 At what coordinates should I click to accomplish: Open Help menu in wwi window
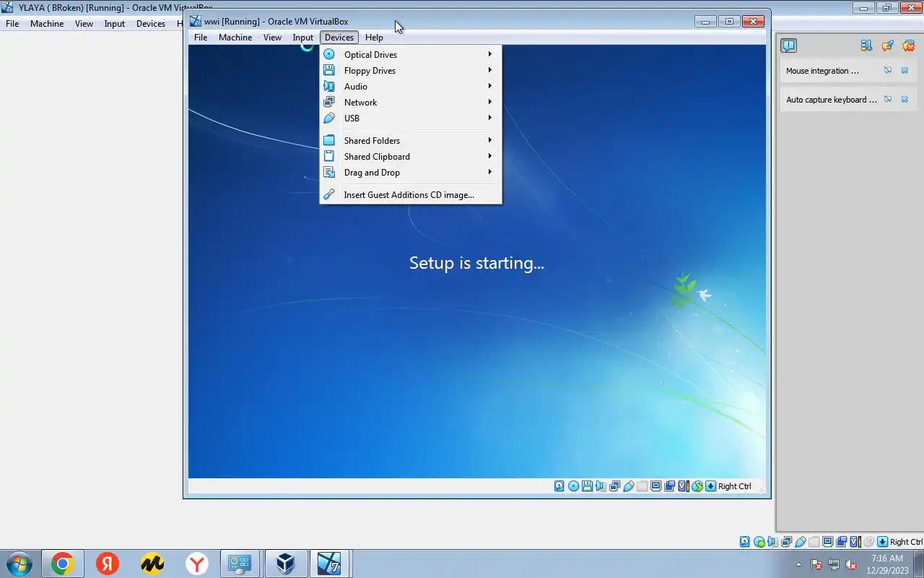point(374,38)
